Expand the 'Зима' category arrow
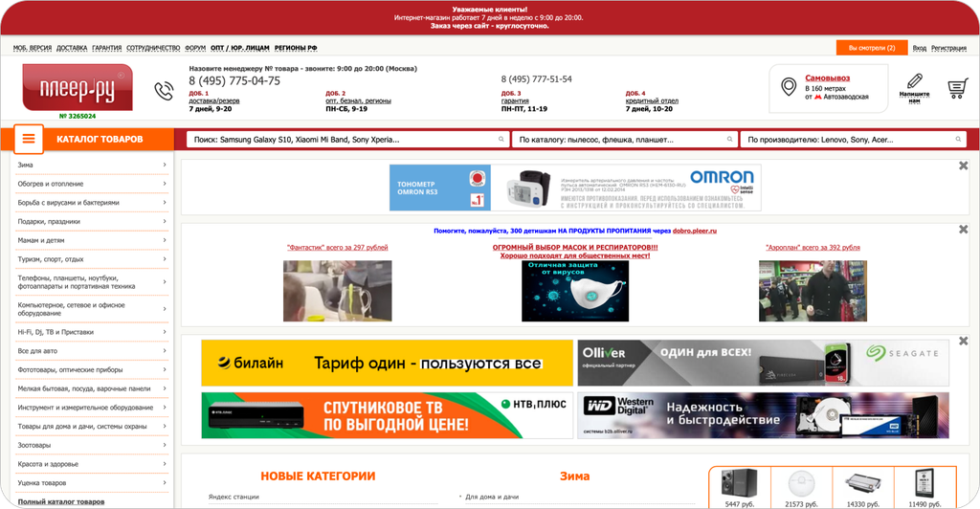980x509 pixels. (165, 165)
